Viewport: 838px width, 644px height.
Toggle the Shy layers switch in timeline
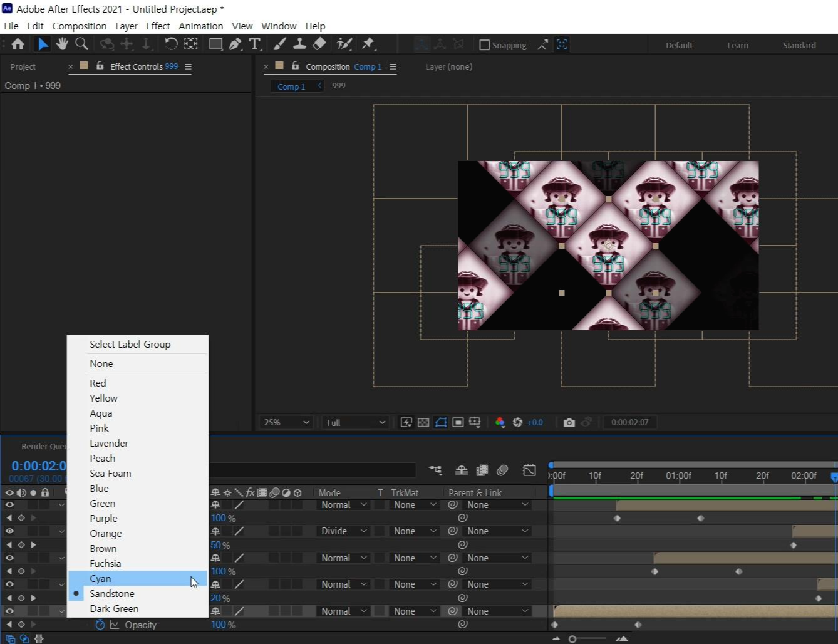[x=462, y=470]
